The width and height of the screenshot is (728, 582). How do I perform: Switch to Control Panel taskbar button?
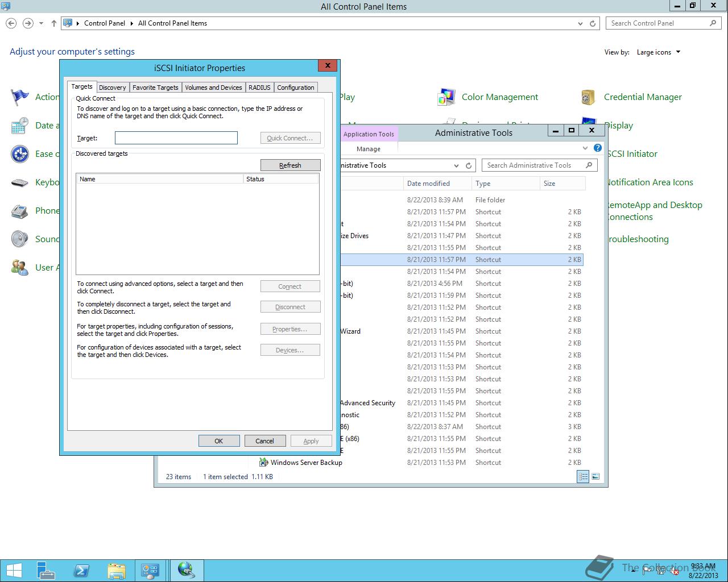pos(151,570)
